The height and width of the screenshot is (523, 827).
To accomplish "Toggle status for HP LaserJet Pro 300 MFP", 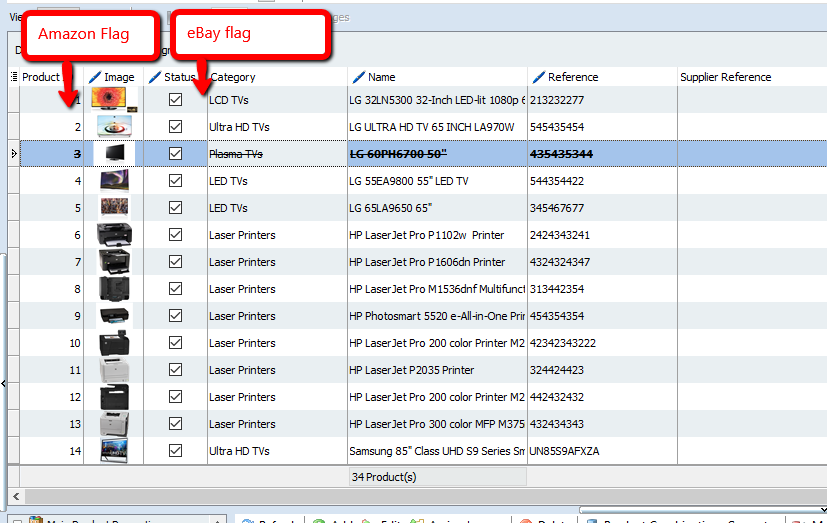I will click(x=176, y=424).
